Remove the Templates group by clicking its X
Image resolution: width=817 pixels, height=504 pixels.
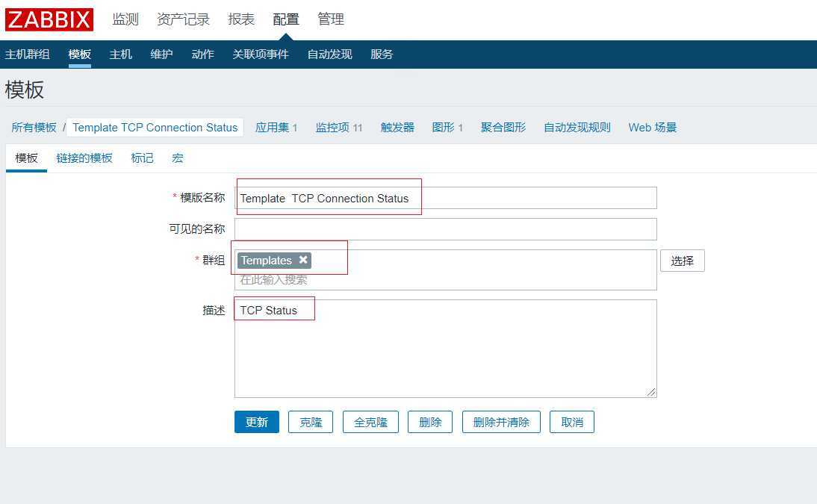click(303, 261)
